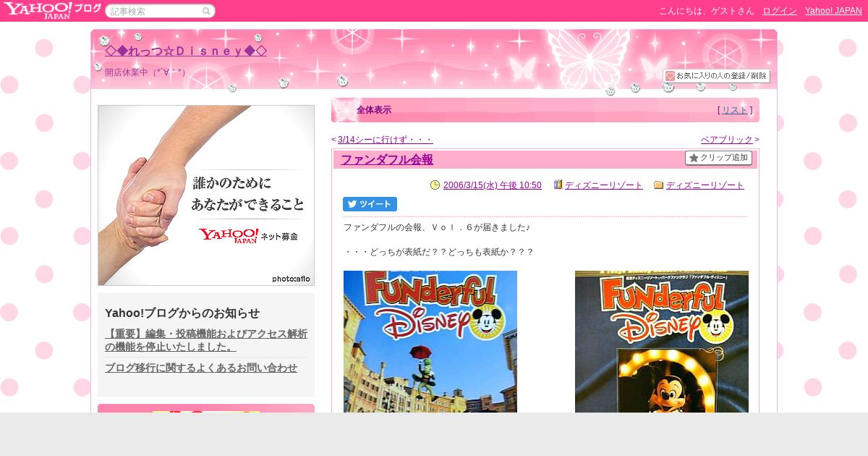The height and width of the screenshot is (456, 868).
Task: Open first ディズニーリゾート category link
Action: point(604,185)
